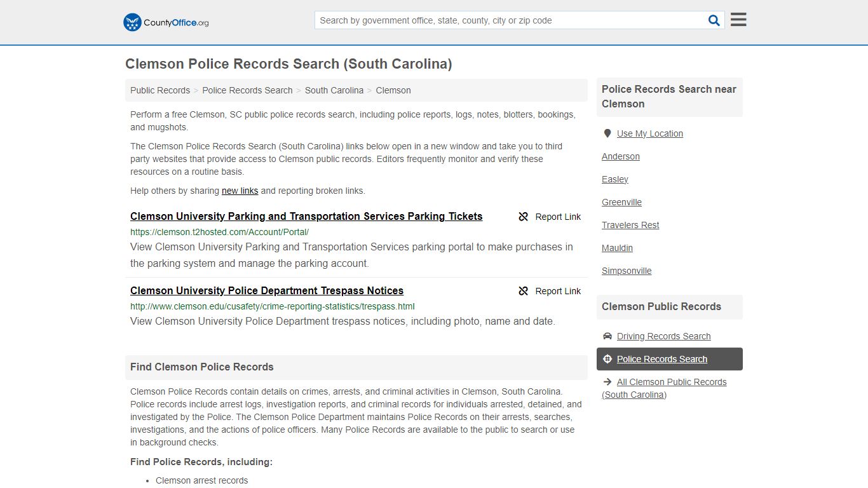868x488 pixels.
Task: Click 'Police Records Search near Clemson' sidebar heading
Action: click(x=669, y=97)
